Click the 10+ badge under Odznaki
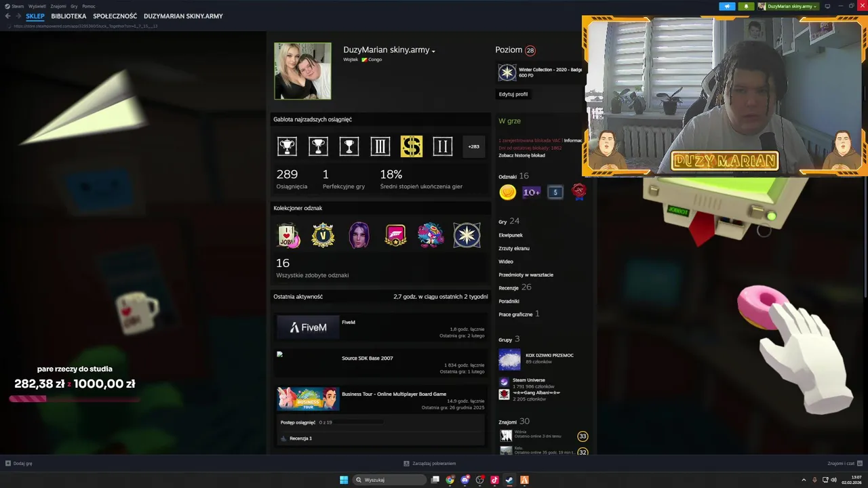The width and height of the screenshot is (868, 488). click(531, 192)
